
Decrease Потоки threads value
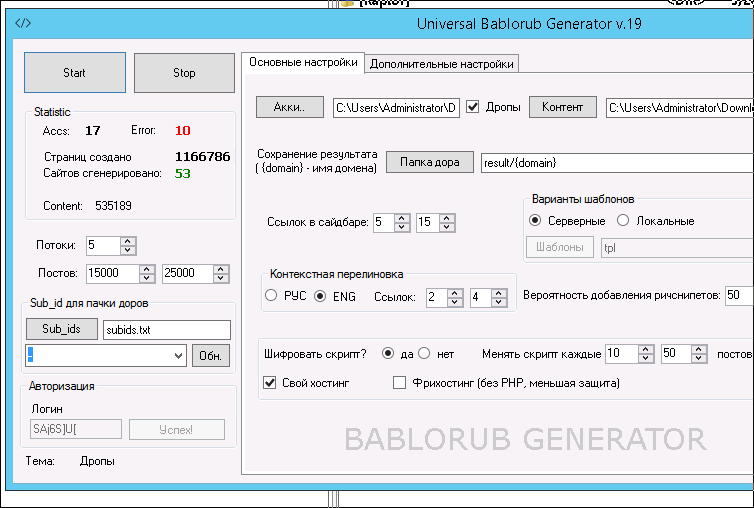(x=128, y=251)
